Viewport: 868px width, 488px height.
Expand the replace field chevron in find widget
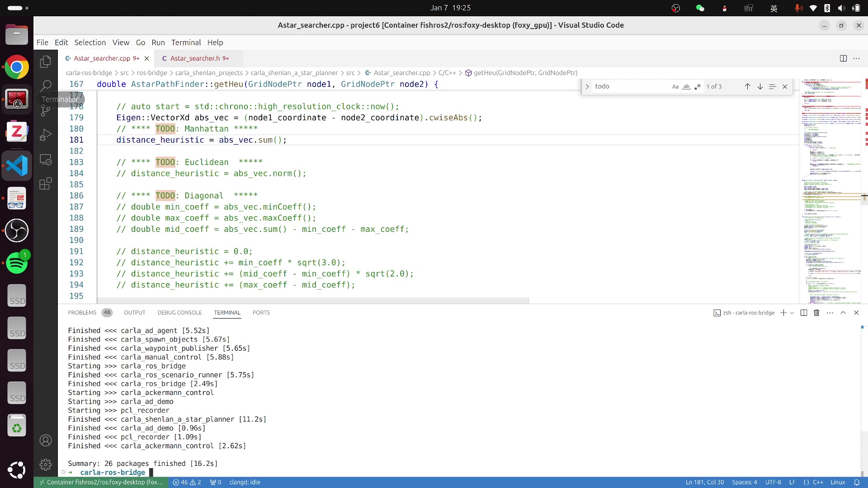[x=587, y=86]
